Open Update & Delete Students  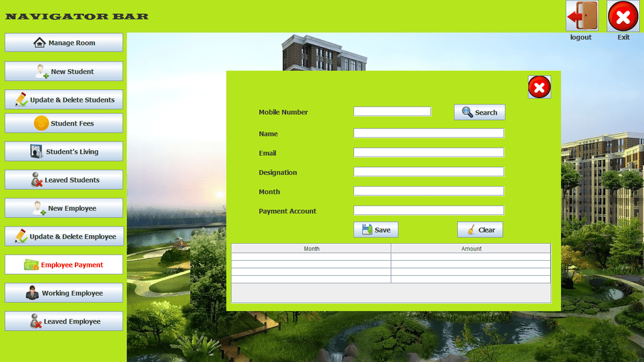point(64,100)
